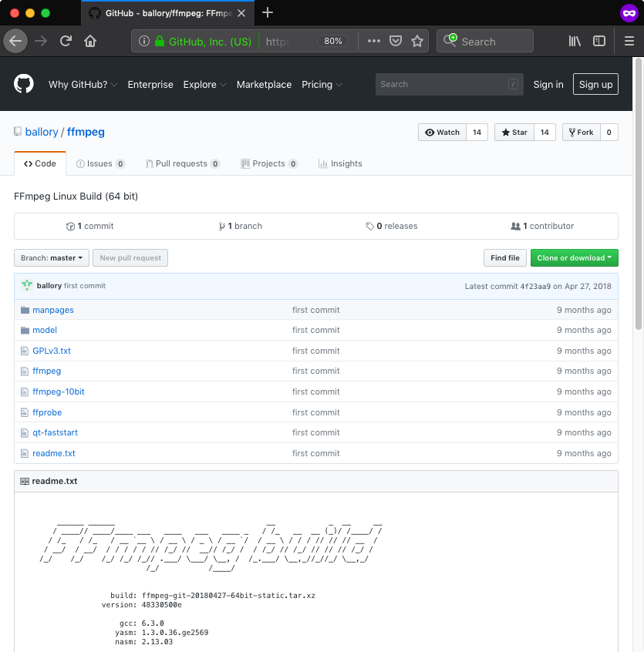Image resolution: width=644 pixels, height=652 pixels.
Task: Click the GitHub octocat logo
Action: [x=24, y=84]
